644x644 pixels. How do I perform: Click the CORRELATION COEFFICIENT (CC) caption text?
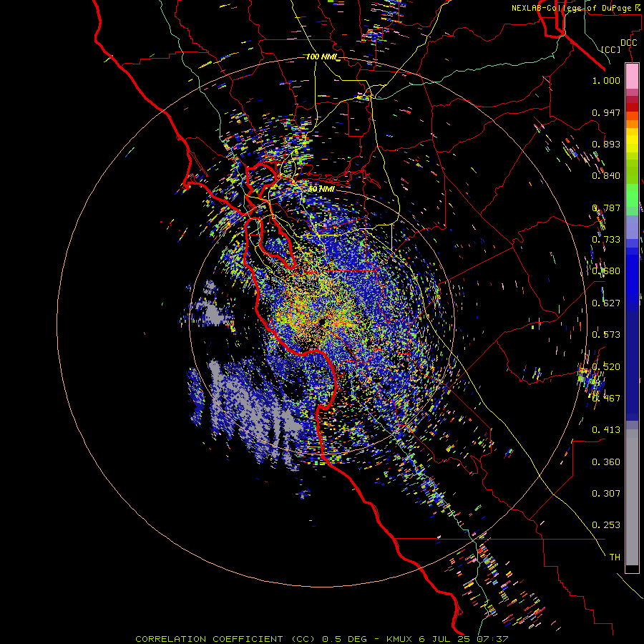coord(225,639)
